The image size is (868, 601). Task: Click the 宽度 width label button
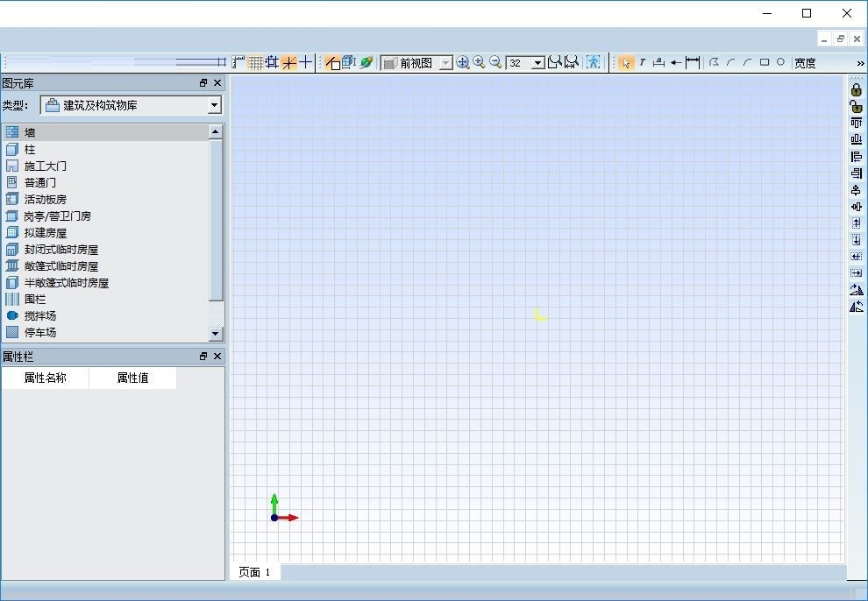point(805,63)
